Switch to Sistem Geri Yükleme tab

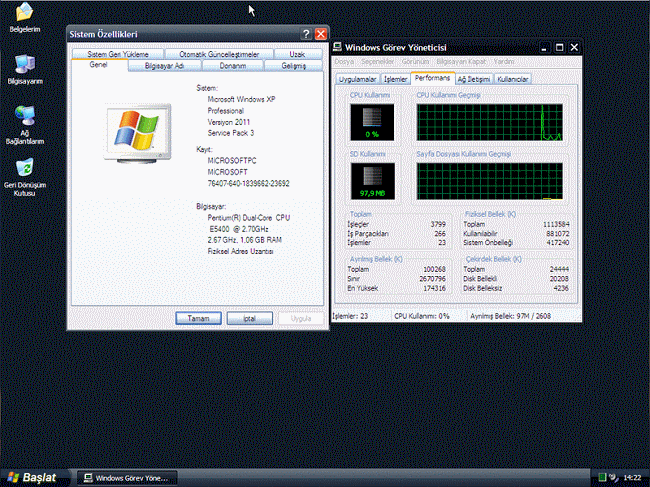tap(118, 54)
